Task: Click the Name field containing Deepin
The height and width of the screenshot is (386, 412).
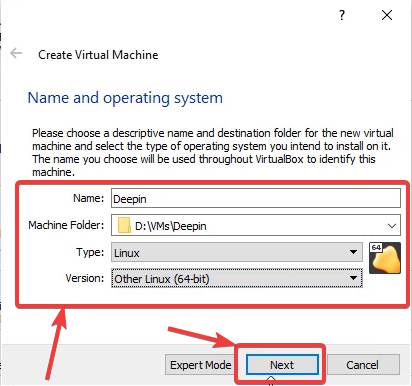Action: (x=256, y=199)
